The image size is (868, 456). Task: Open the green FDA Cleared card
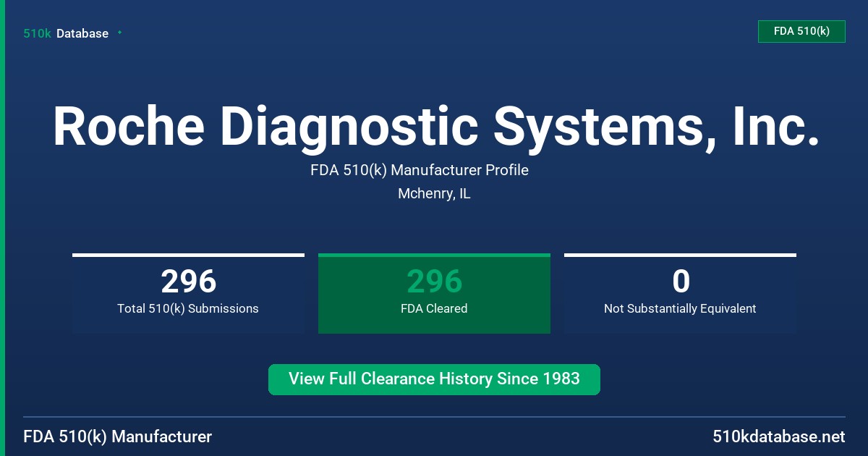(434, 293)
